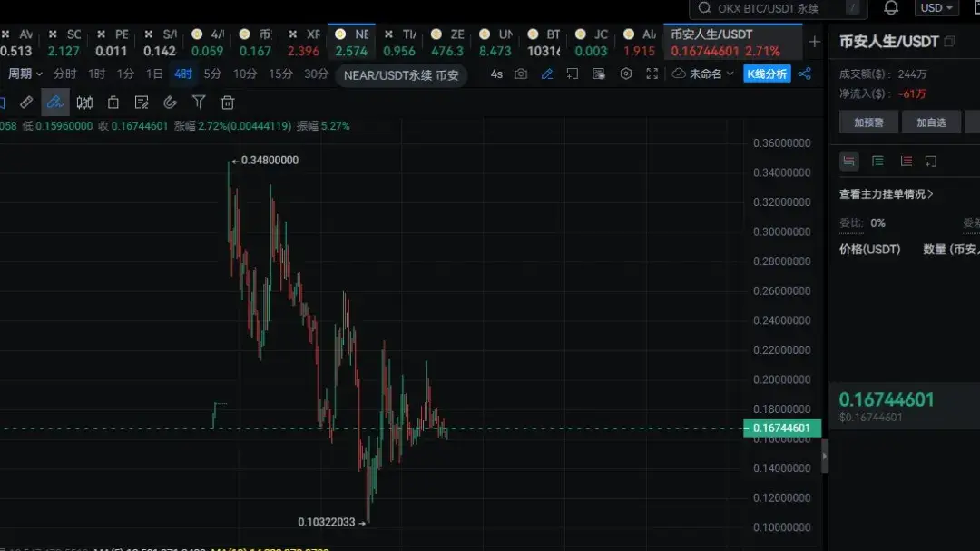Show sell orders only in order book
Screen dimensions: 980x551
(x=906, y=161)
